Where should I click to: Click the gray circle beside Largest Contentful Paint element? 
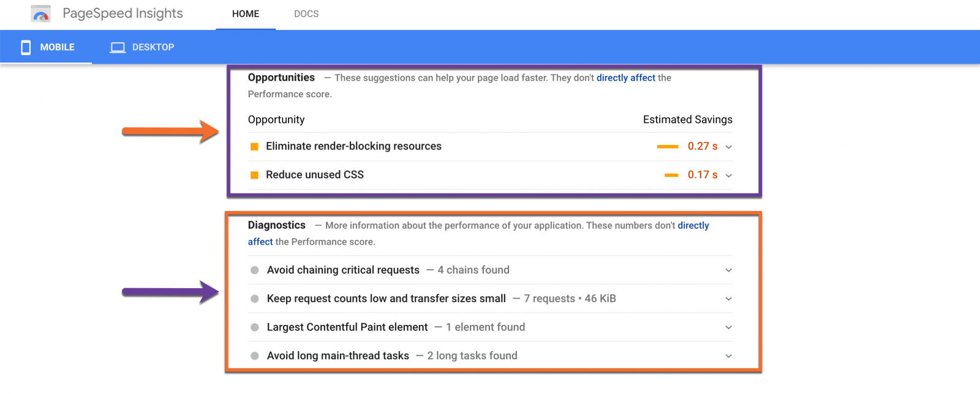pos(254,327)
